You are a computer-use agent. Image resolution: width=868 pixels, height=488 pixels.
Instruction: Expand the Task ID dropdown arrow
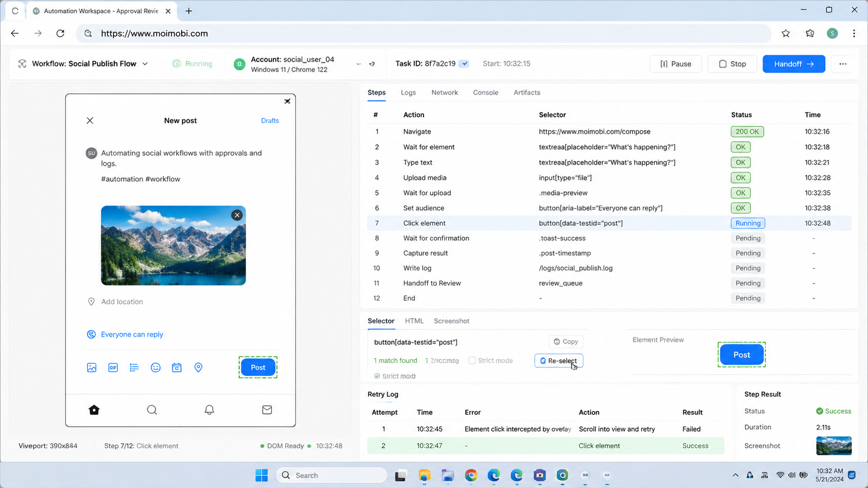coord(464,64)
